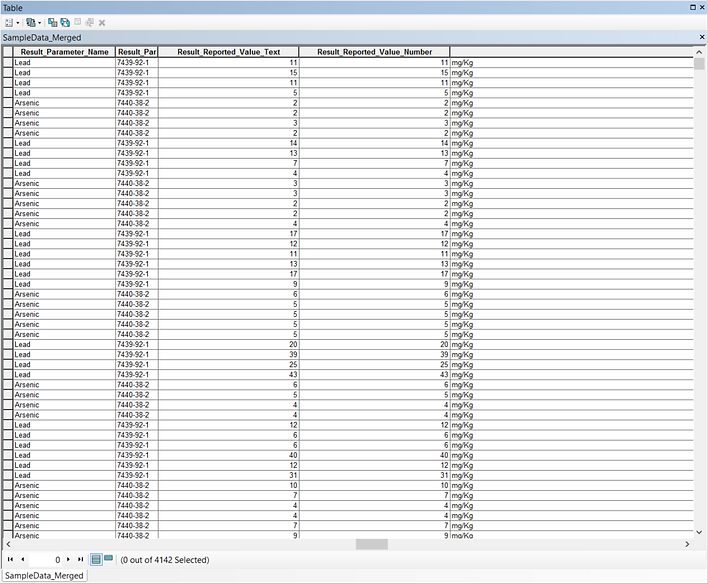Image resolution: width=708 pixels, height=584 pixels.
Task: Click the horizontal scrollbar left arrow
Action: click(8, 544)
